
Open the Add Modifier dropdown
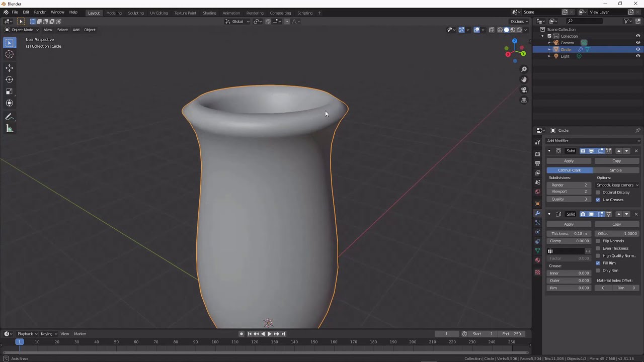coord(593,141)
